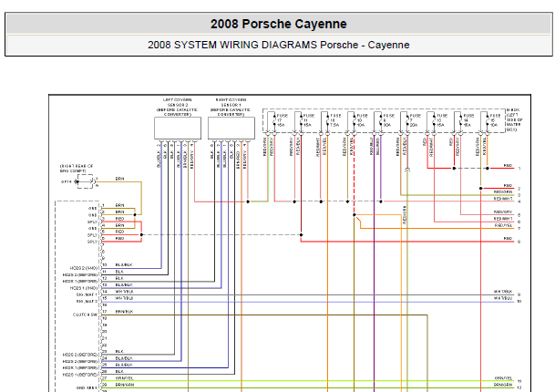Select the Right Oxygen Sensor 1 label text
The width and height of the screenshot is (555, 392).
231,108
